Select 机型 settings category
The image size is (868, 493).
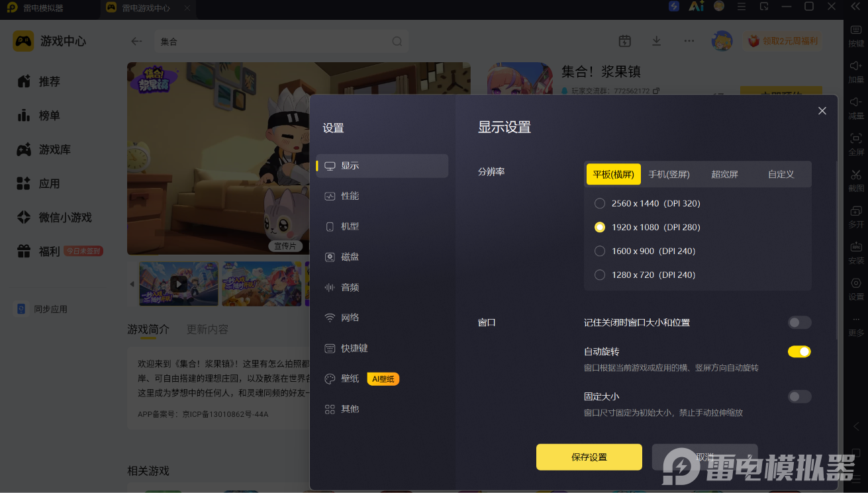[x=382, y=226]
